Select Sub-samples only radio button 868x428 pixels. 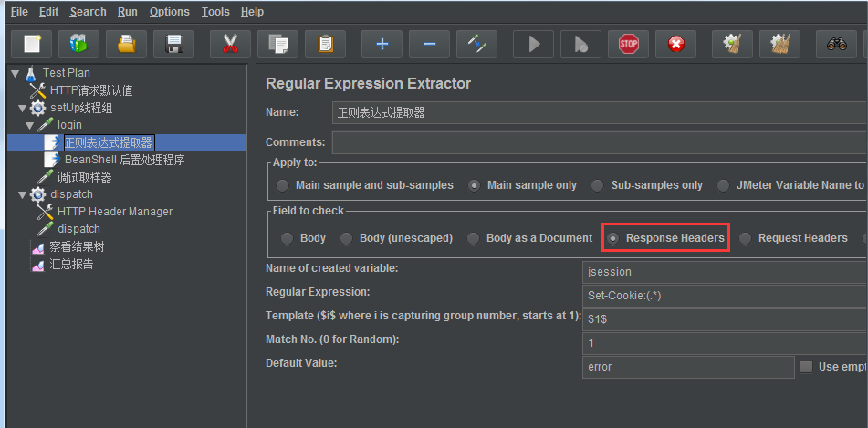point(597,185)
